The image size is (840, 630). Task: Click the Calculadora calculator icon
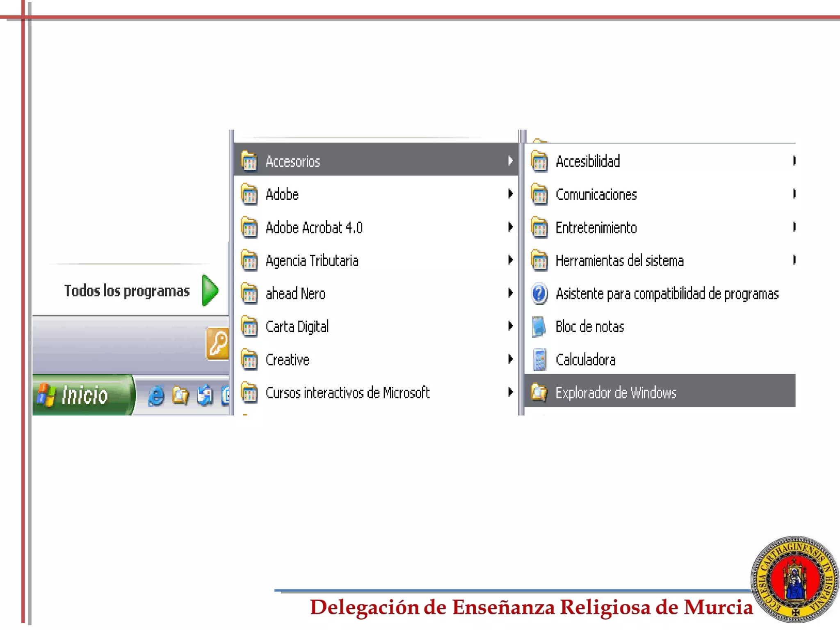coord(539,360)
